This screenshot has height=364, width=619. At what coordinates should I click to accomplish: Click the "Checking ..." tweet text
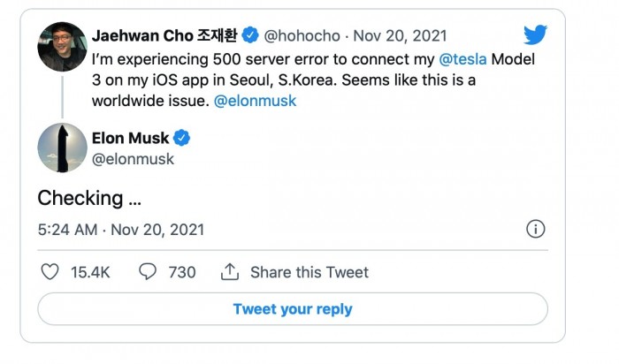(x=85, y=198)
